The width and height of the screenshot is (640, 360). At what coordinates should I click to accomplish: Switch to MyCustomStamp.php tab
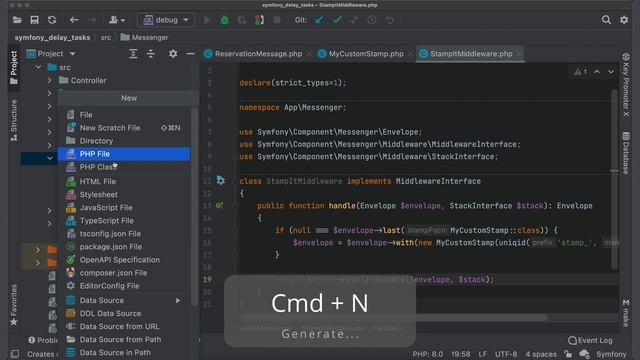coord(366,54)
